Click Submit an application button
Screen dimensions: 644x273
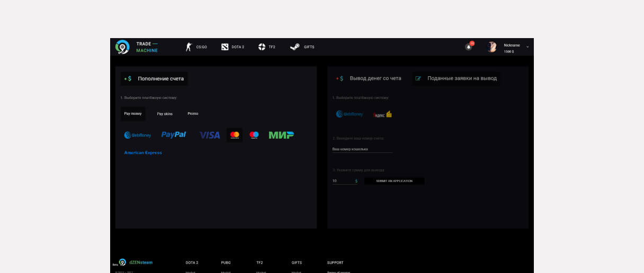pyautogui.click(x=394, y=181)
